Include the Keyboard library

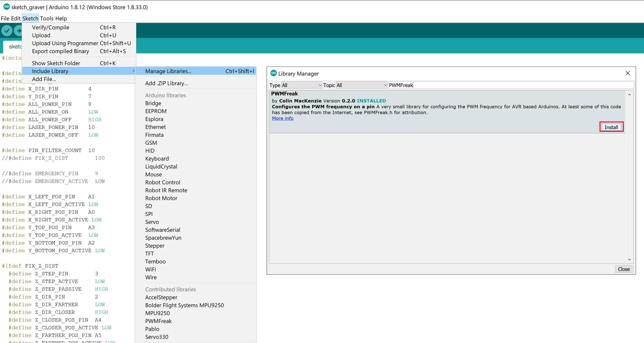pyautogui.click(x=196, y=159)
